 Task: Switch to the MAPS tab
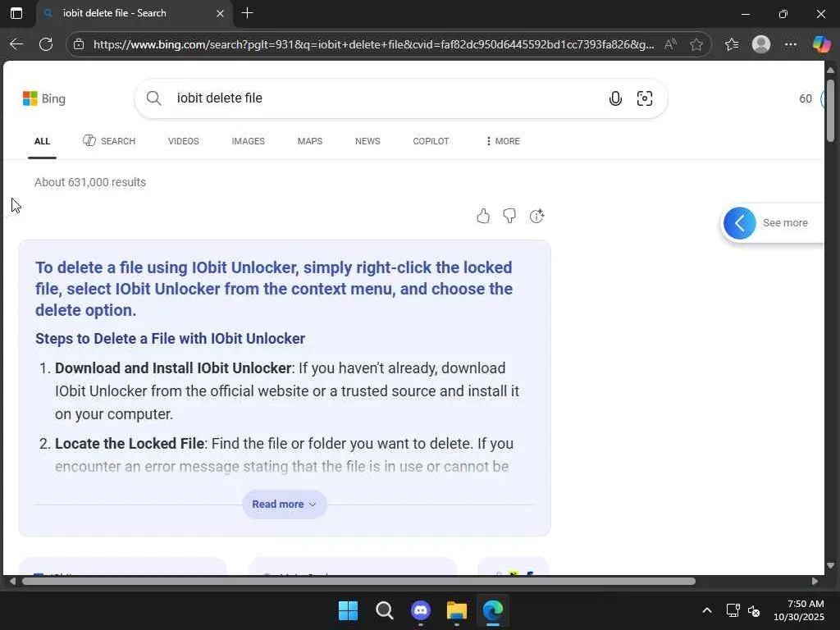click(x=309, y=141)
